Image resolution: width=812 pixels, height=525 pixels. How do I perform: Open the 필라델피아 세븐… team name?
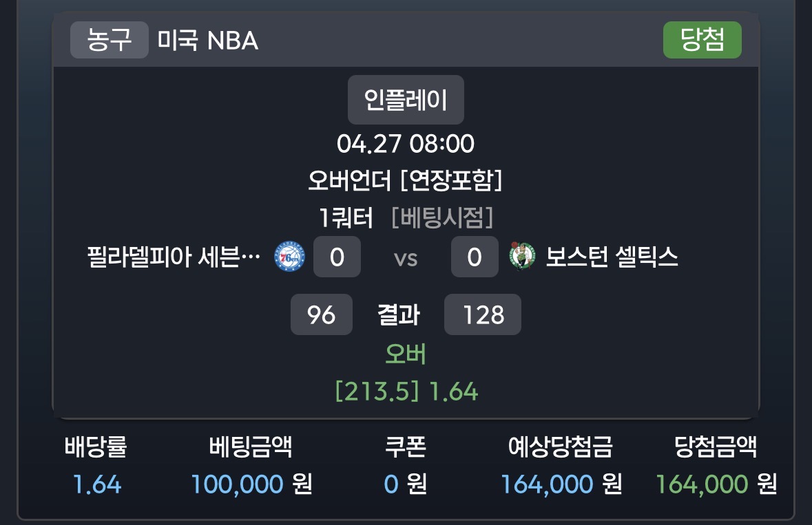[174, 258]
